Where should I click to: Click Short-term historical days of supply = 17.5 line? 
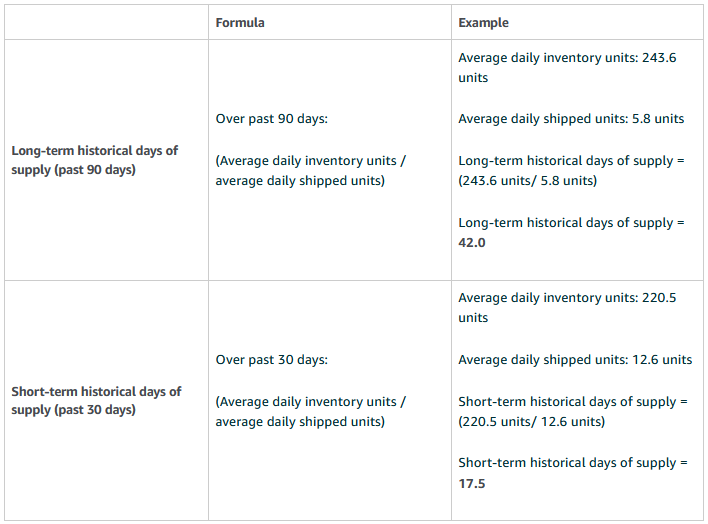click(x=573, y=473)
